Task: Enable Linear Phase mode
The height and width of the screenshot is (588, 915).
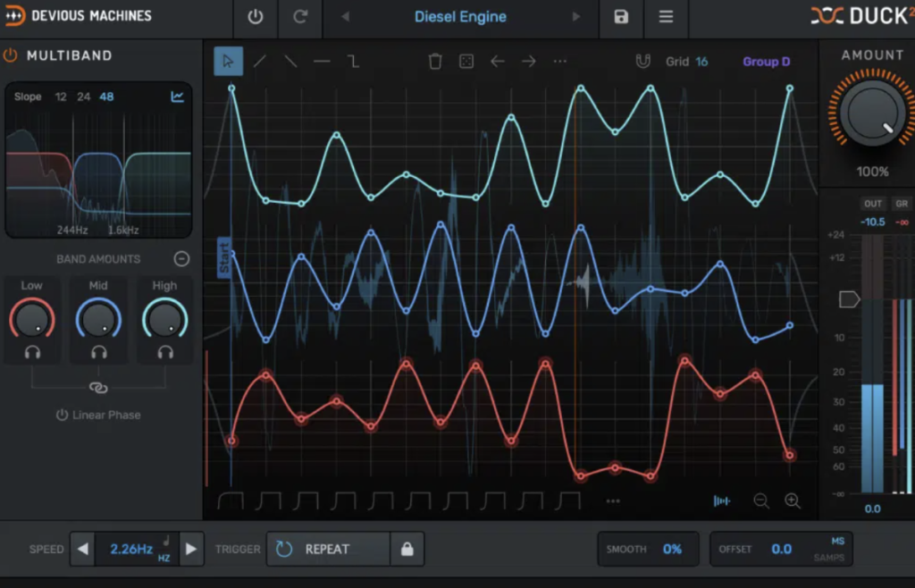Action: coord(98,415)
